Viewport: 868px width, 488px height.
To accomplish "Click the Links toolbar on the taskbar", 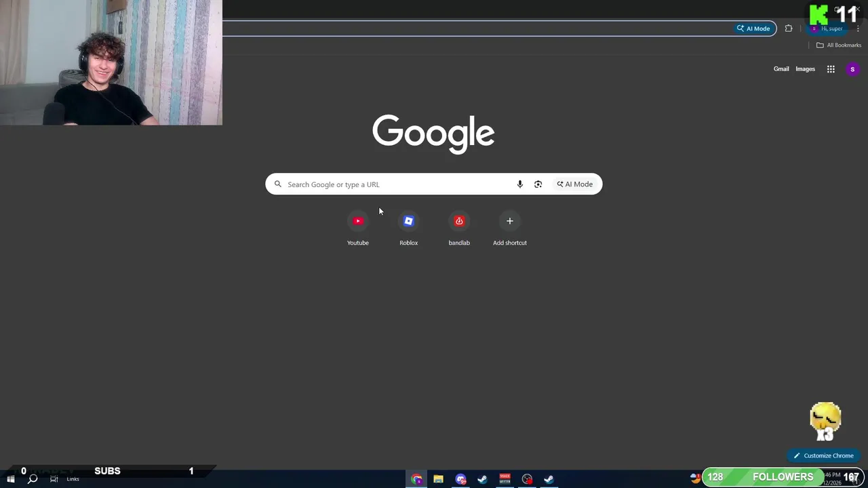I will tap(73, 479).
